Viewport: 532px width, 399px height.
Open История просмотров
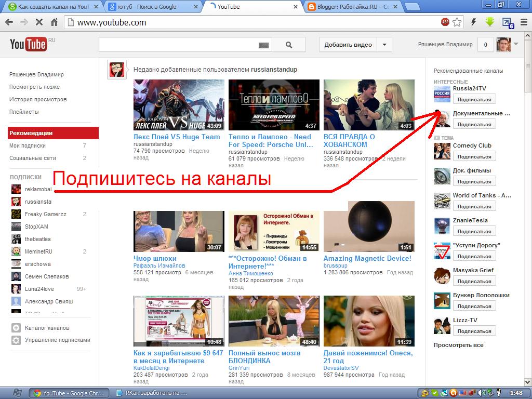click(x=38, y=99)
